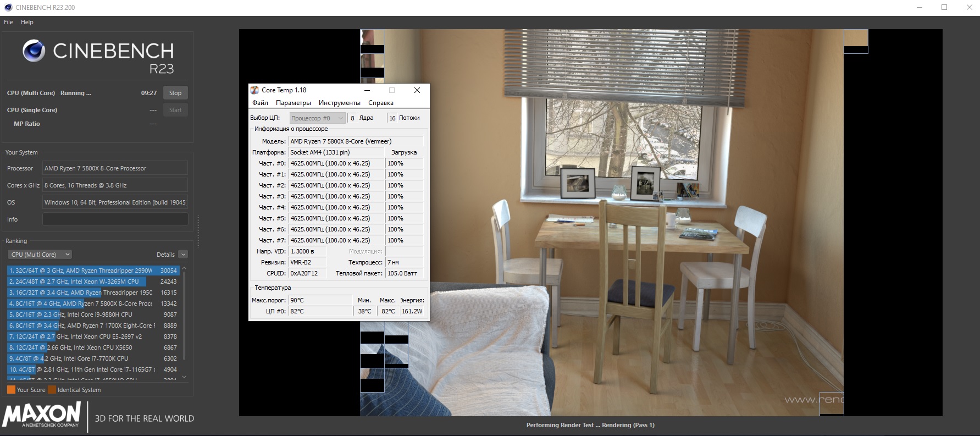Open the Процессор #0 dropdown in Core Temp

[x=317, y=118]
